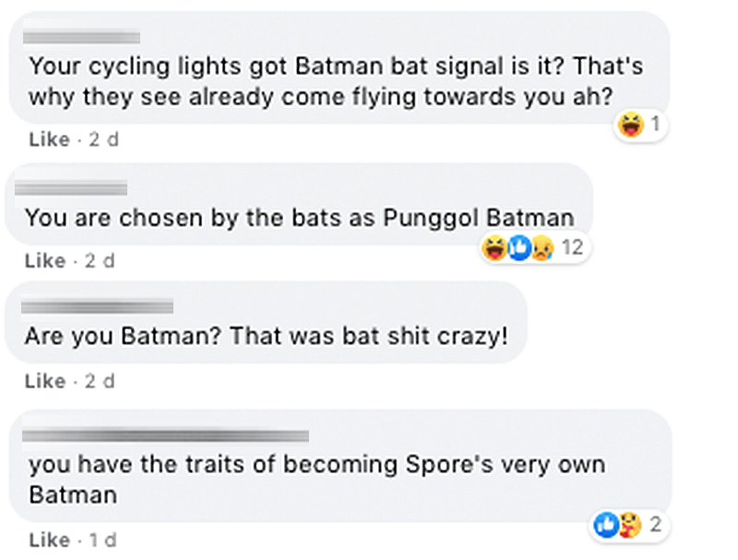Open the blurred author name above "Are you Batman?"
The image size is (738, 560).
[x=97, y=305]
